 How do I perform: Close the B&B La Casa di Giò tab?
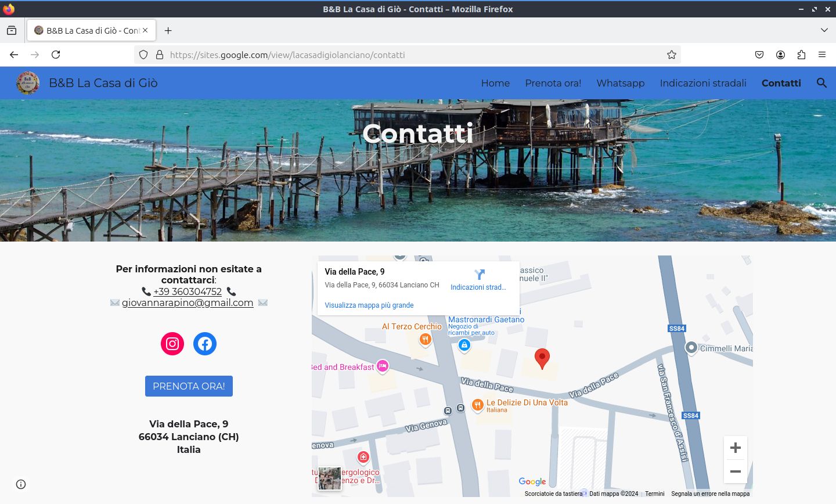(145, 30)
